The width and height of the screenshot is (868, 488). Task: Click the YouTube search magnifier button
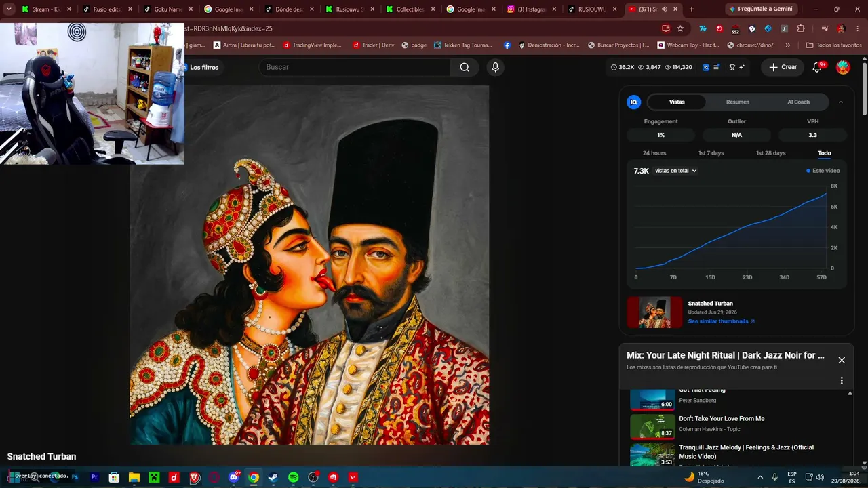465,67
